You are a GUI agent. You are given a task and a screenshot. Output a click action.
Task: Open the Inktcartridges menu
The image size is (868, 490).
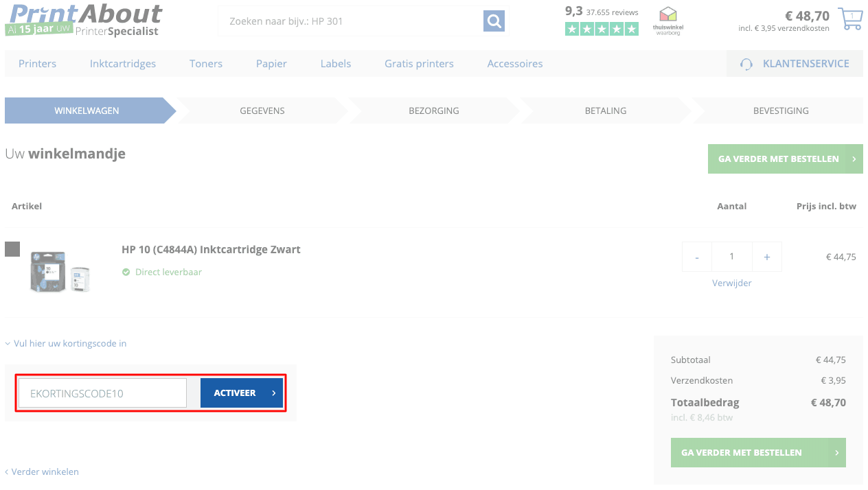tap(123, 63)
